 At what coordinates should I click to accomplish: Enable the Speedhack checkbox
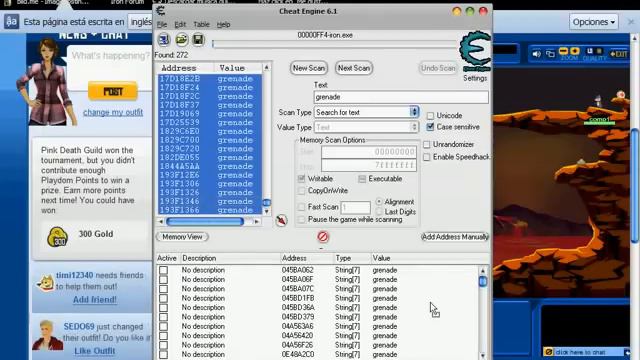(x=427, y=157)
